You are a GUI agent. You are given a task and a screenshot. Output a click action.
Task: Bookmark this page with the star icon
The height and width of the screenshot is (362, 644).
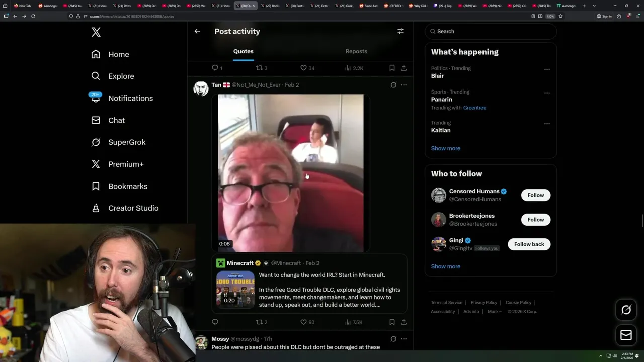pyautogui.click(x=560, y=16)
